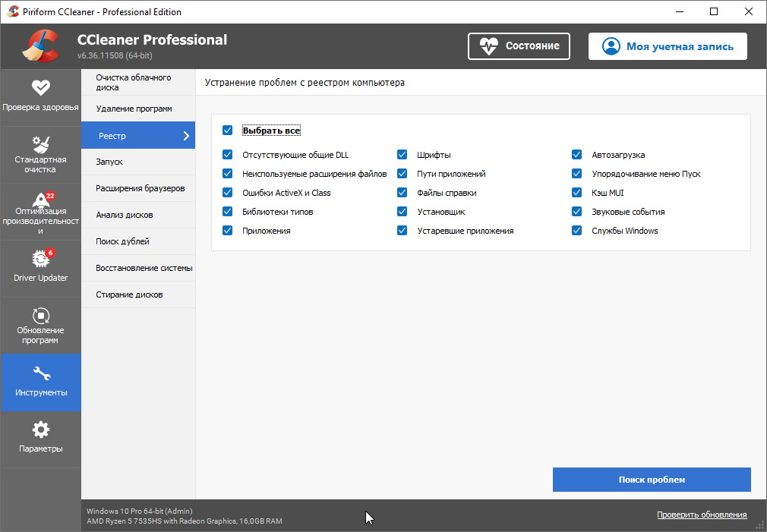767x532 pixels.
Task: Click the red 22 notification badge
Action: [50, 196]
